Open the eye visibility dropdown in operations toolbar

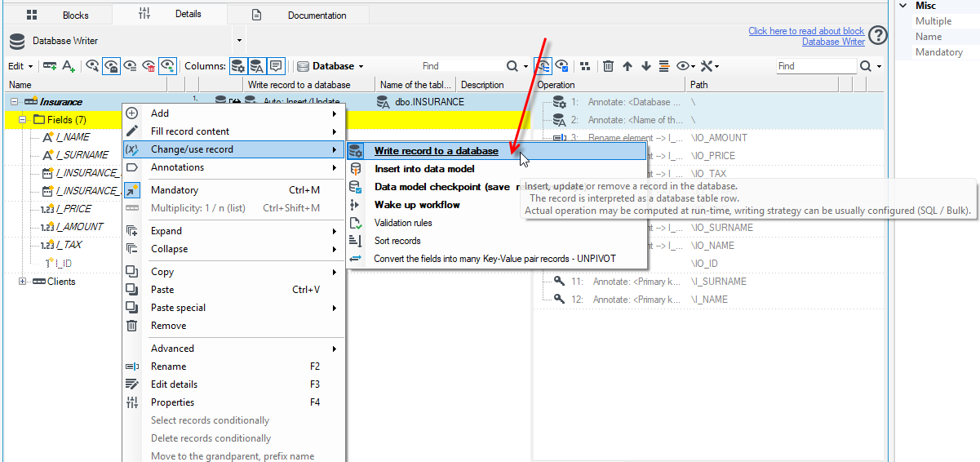686,66
